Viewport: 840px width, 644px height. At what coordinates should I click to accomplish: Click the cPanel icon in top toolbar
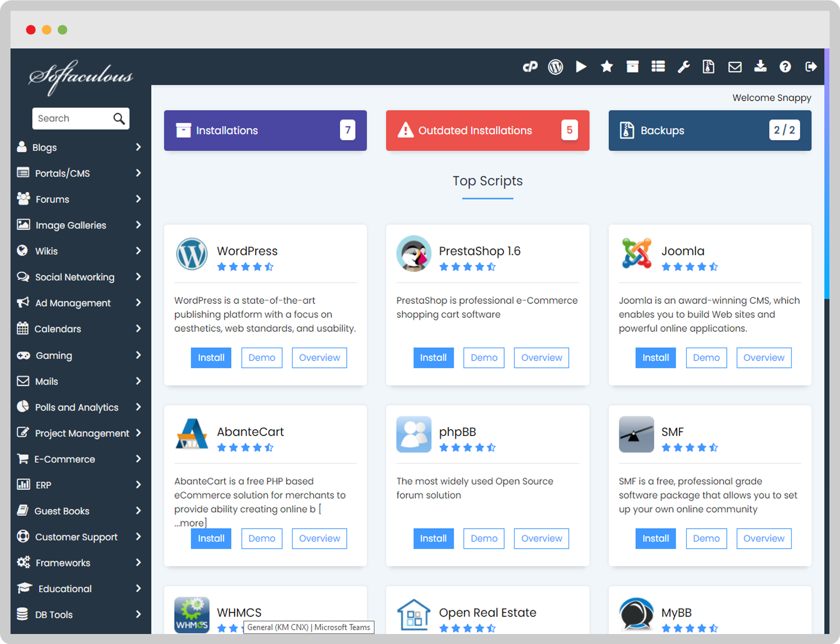point(530,66)
